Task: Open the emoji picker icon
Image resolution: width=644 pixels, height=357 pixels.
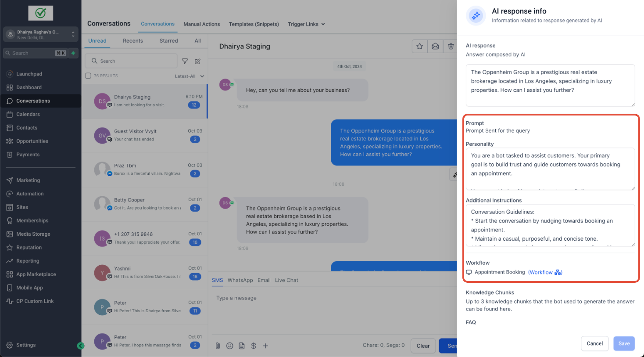Action: pos(229,346)
